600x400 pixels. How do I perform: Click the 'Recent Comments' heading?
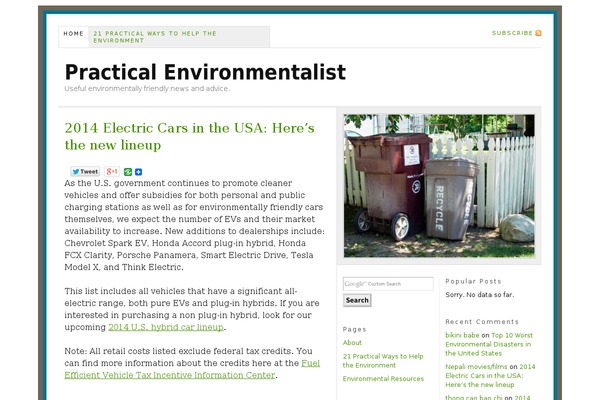482,322
